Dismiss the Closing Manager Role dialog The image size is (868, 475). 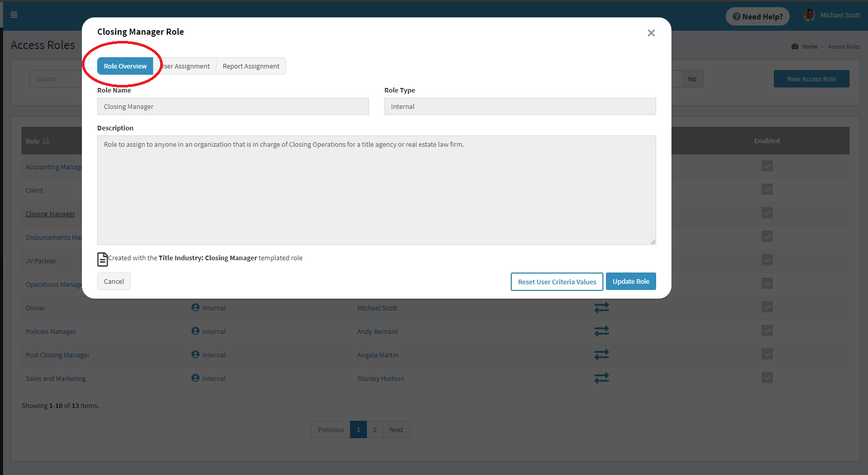651,33
